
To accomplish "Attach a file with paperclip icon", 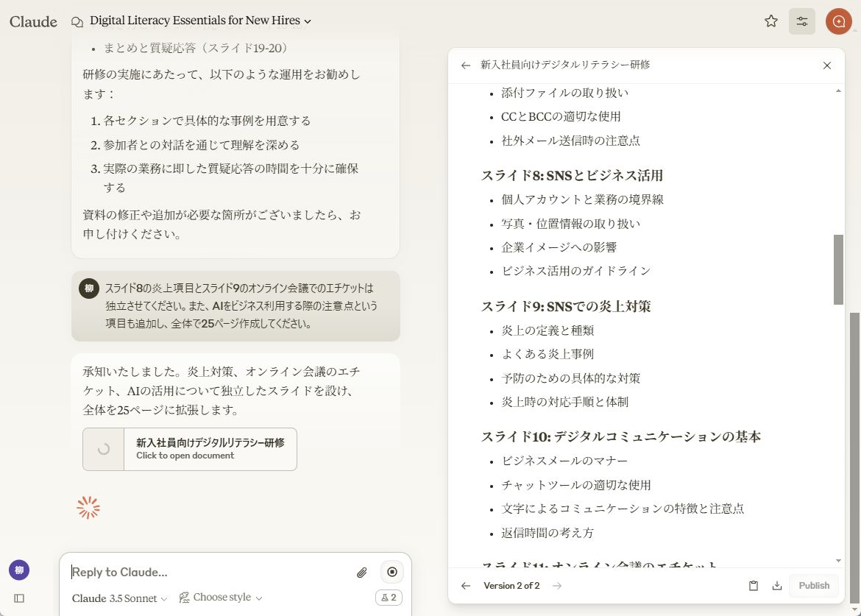I will pos(361,573).
